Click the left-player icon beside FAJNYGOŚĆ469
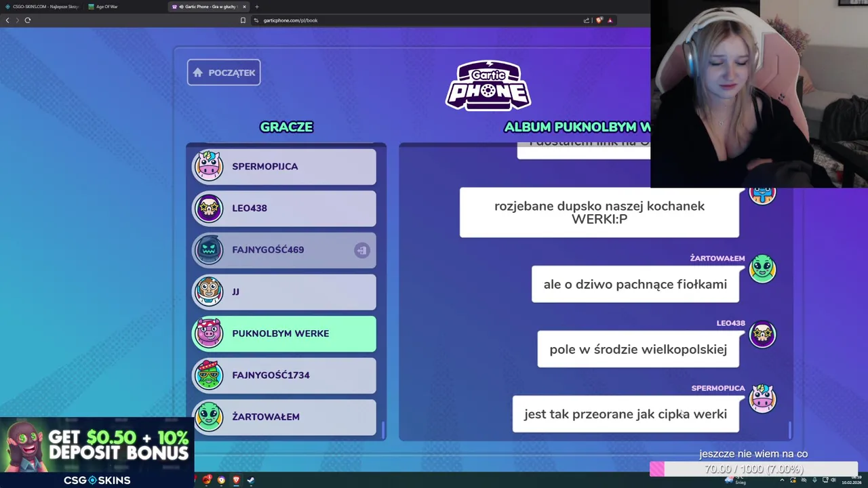 pyautogui.click(x=361, y=250)
